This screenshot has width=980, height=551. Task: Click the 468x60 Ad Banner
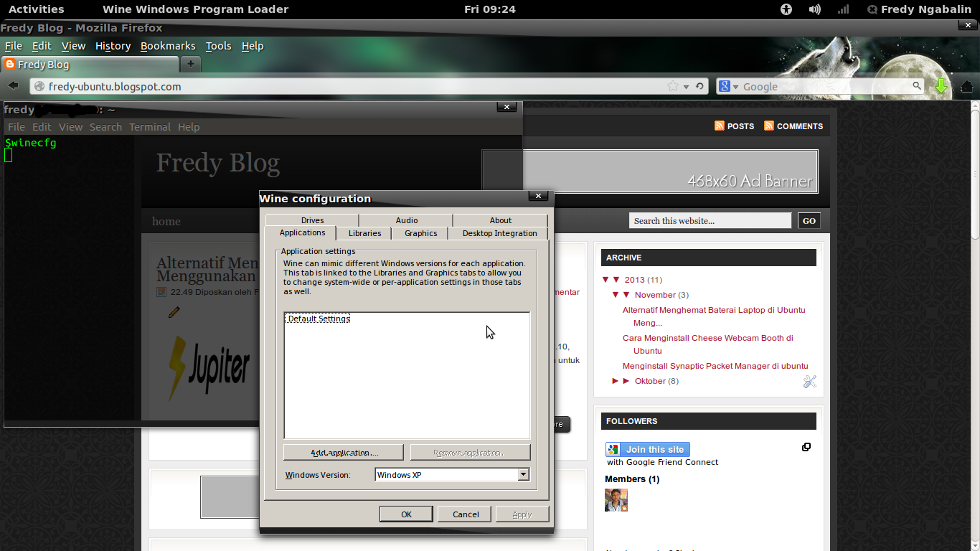pyautogui.click(x=650, y=171)
